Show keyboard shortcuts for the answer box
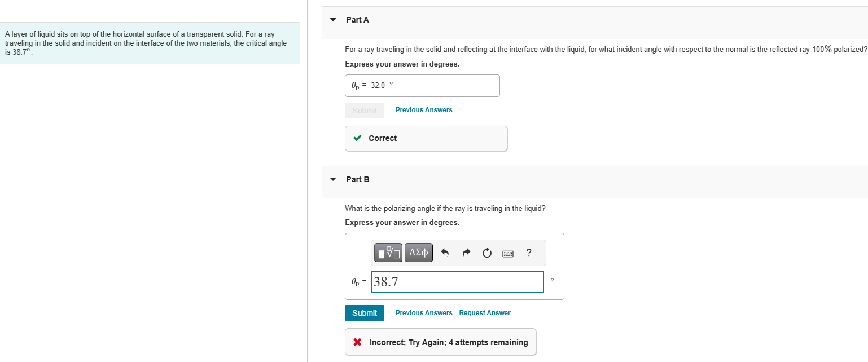This screenshot has height=362, width=868. [508, 253]
